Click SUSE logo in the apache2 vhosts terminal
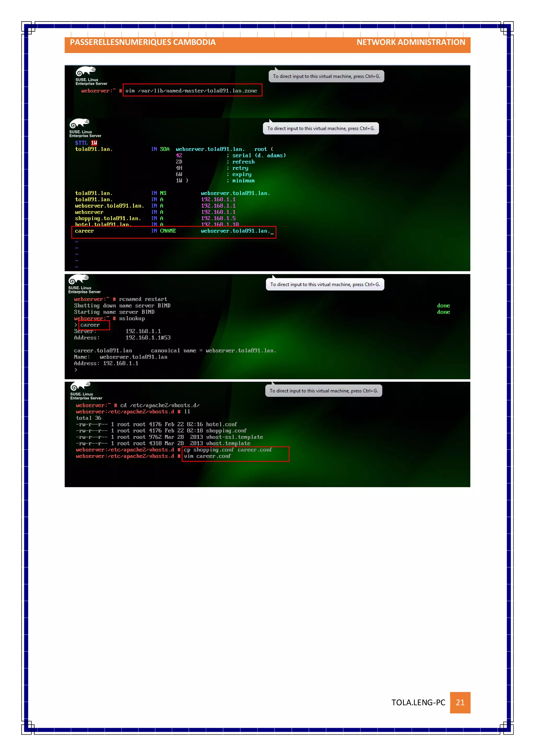The width and height of the screenshot is (535, 756). (x=80, y=386)
